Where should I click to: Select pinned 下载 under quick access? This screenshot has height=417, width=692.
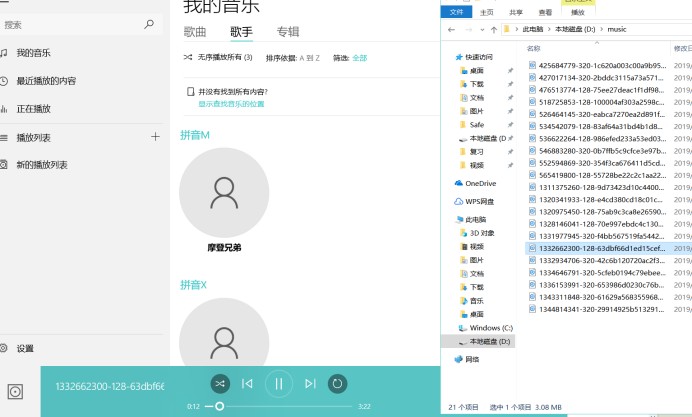(477, 84)
